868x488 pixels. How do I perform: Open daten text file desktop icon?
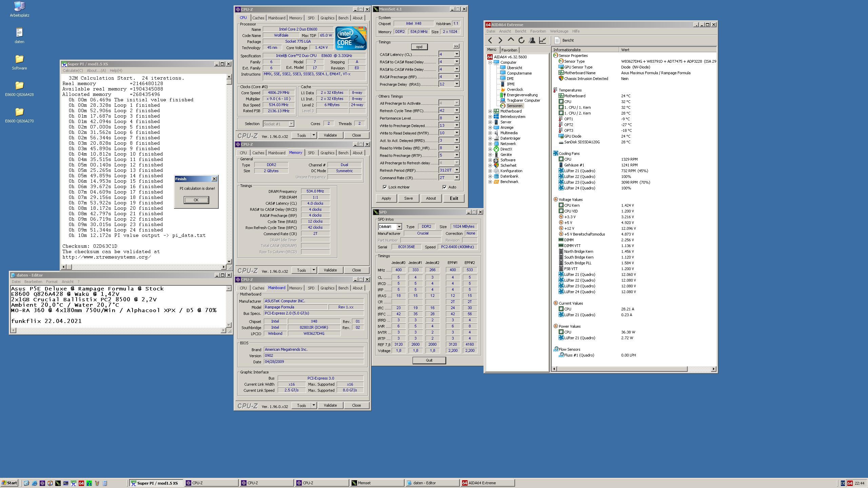(x=19, y=35)
